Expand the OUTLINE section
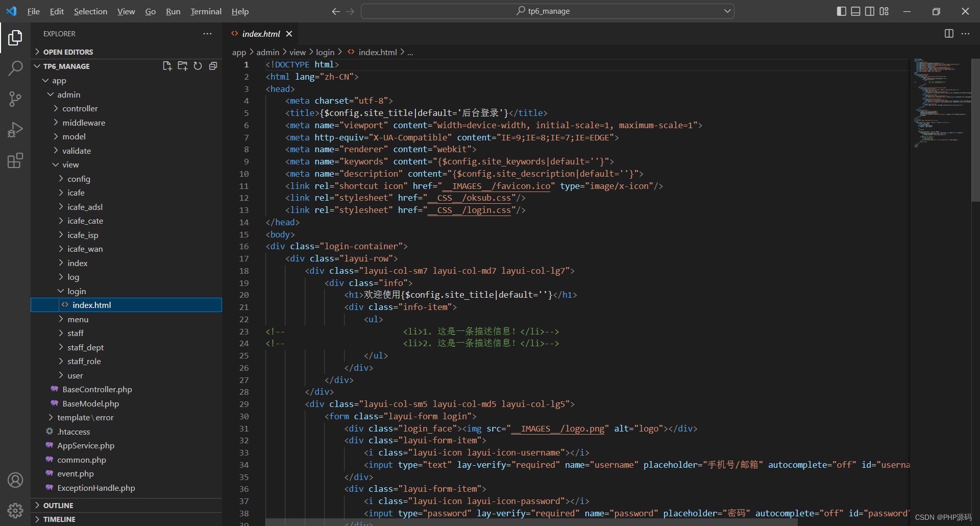Screen dimensions: 980x526 point(127,506)
